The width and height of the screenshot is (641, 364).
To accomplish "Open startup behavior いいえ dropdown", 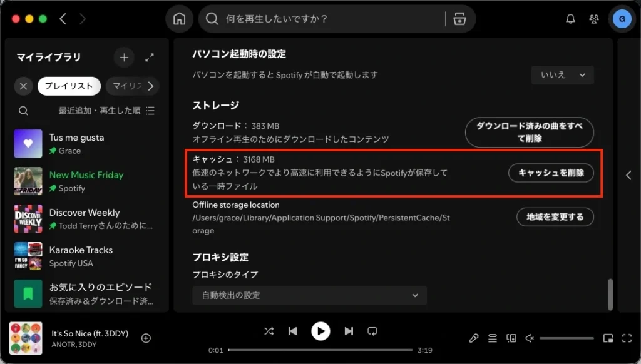I will (x=563, y=75).
